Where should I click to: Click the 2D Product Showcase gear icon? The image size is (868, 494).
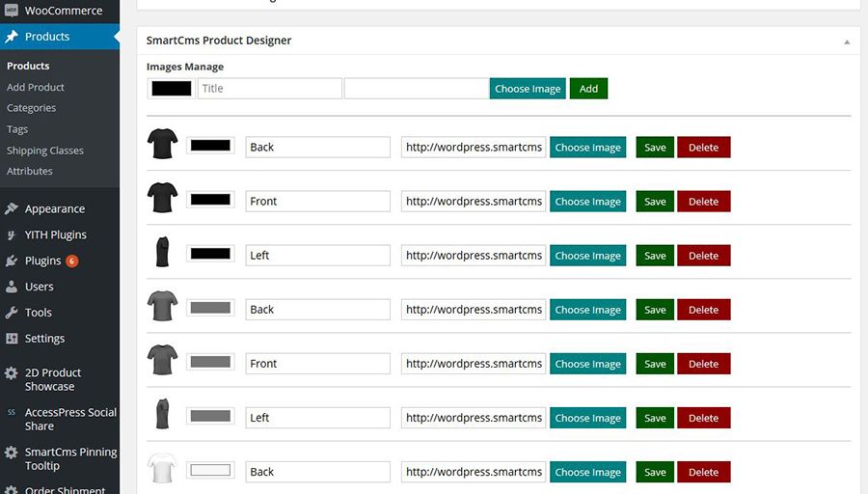pos(12,373)
